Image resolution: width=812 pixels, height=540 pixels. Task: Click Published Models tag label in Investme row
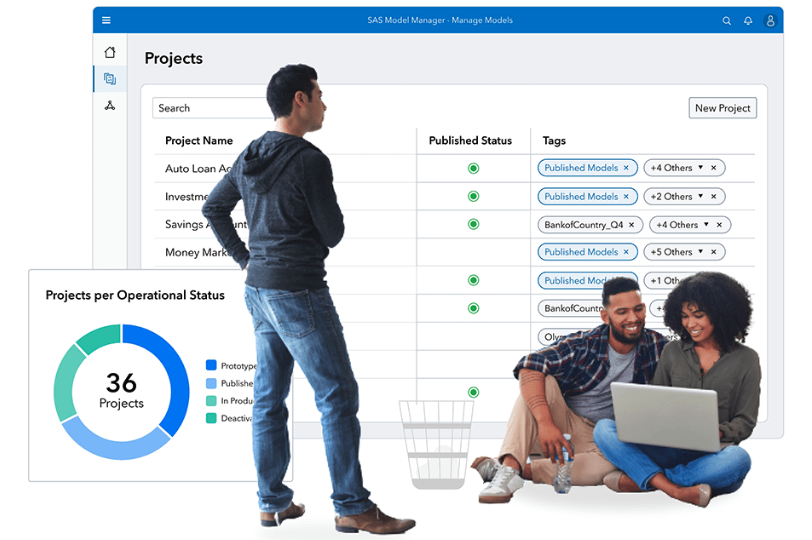coord(581,196)
